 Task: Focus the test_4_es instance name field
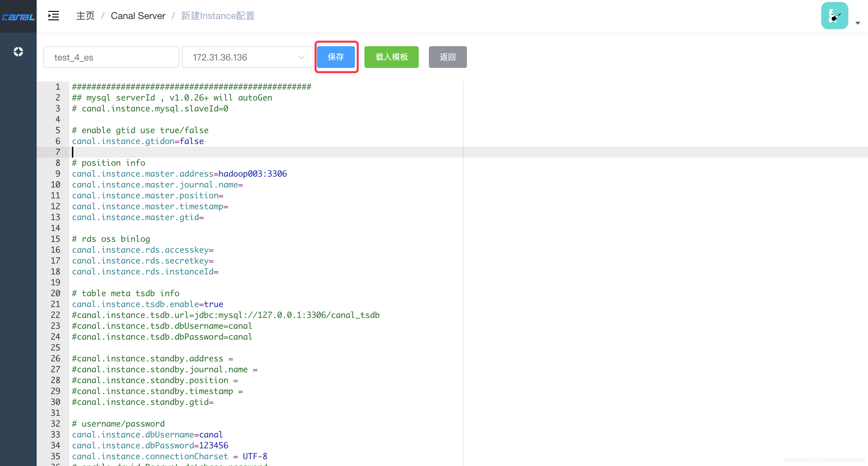111,57
